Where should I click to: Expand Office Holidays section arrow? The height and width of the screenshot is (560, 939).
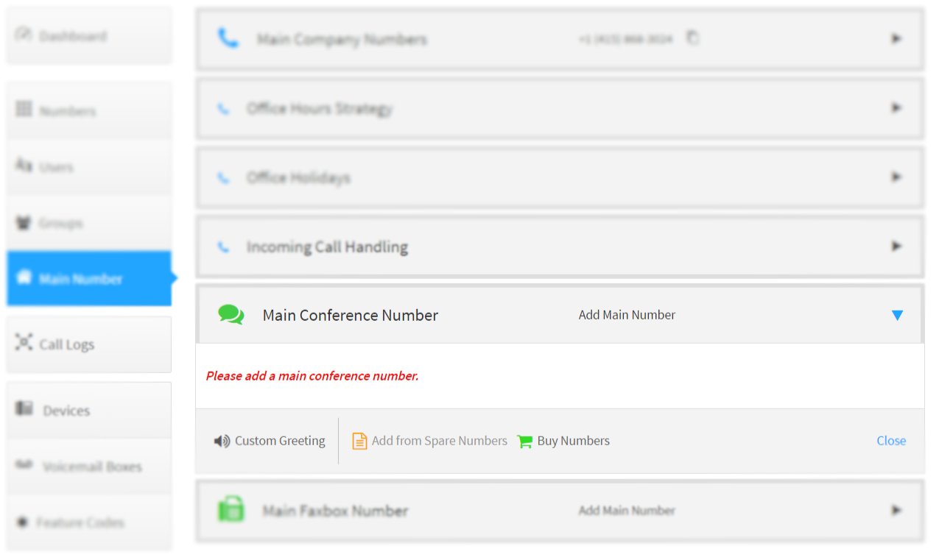pyautogui.click(x=896, y=177)
